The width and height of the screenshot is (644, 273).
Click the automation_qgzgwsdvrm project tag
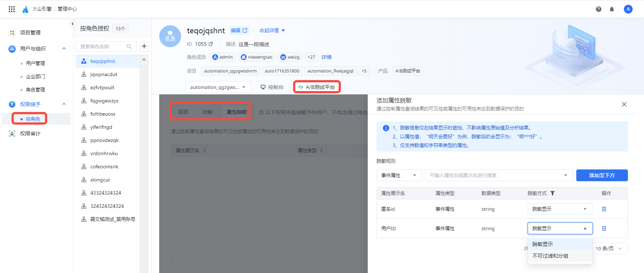point(231,71)
